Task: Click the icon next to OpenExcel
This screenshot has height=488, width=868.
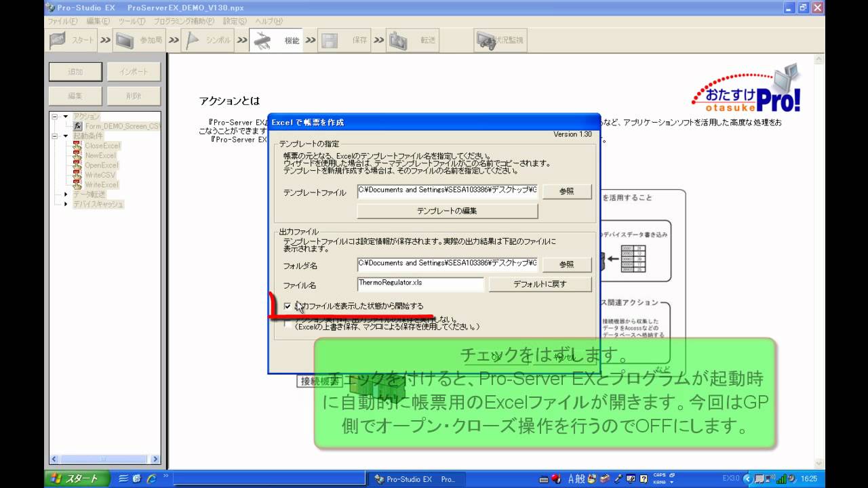Action: pyautogui.click(x=77, y=165)
